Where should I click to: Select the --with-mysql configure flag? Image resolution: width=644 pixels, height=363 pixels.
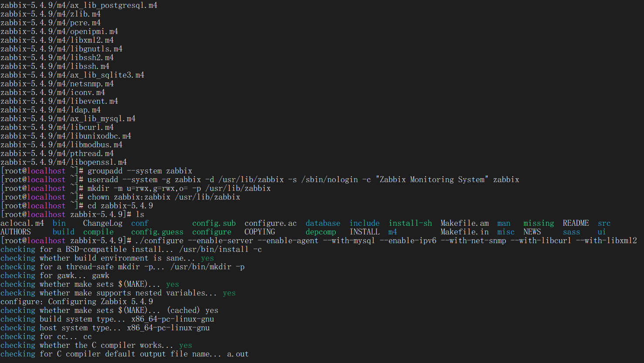(x=348, y=240)
